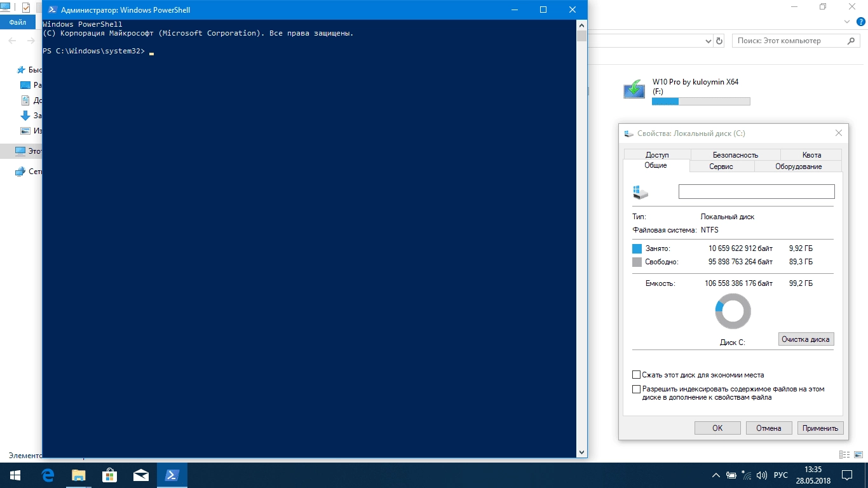Switch to the Сервис tab

coord(721,166)
